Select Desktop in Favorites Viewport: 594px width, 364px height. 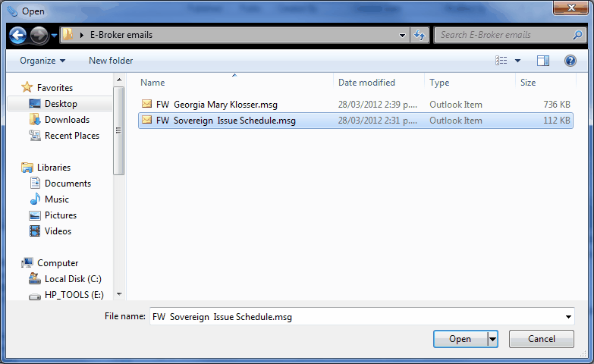[x=61, y=104]
